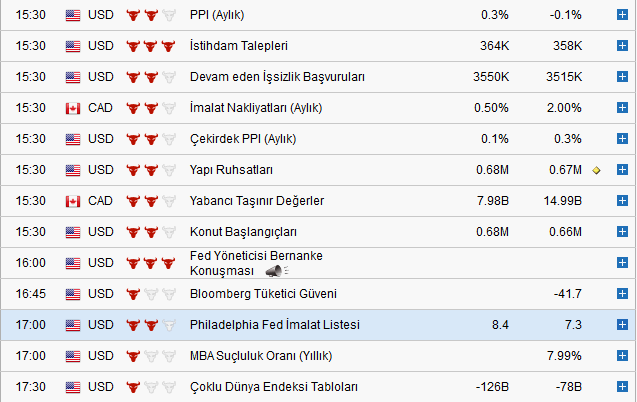Open the Fed Yöneticisi Bernanke Konuşması event
Image resolution: width=637 pixels, height=402 pixels.
[x=255, y=256]
